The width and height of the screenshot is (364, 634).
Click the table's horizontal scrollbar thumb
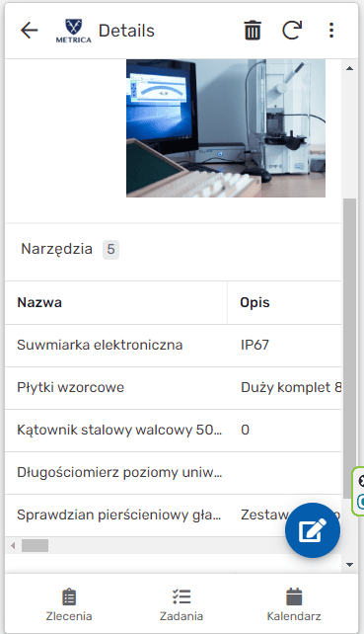35,546
